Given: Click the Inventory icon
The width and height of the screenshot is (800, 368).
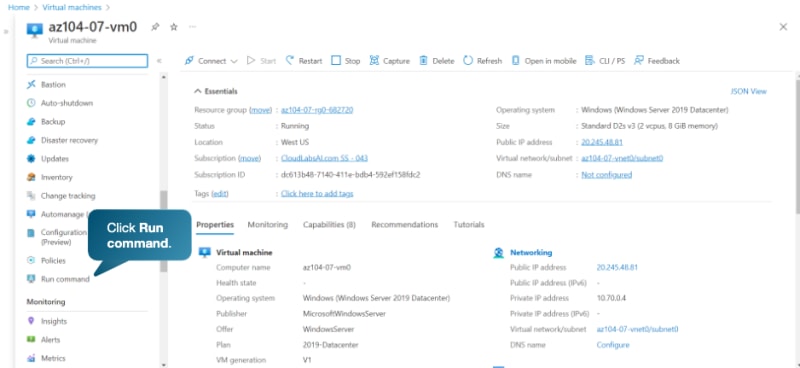Looking at the screenshot, I should click(x=31, y=177).
